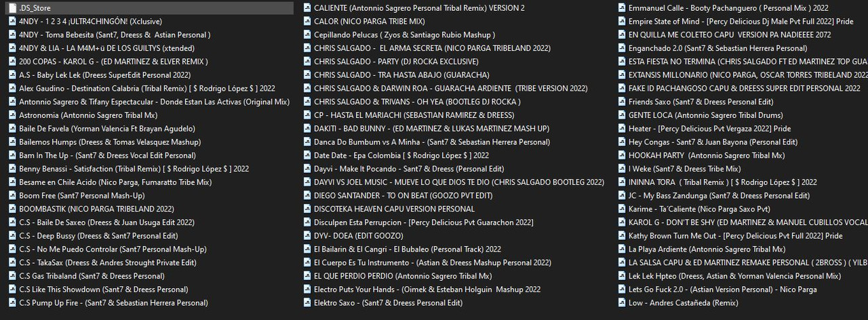Click the audio icon beside C.S - Deep Bussy

12,236
